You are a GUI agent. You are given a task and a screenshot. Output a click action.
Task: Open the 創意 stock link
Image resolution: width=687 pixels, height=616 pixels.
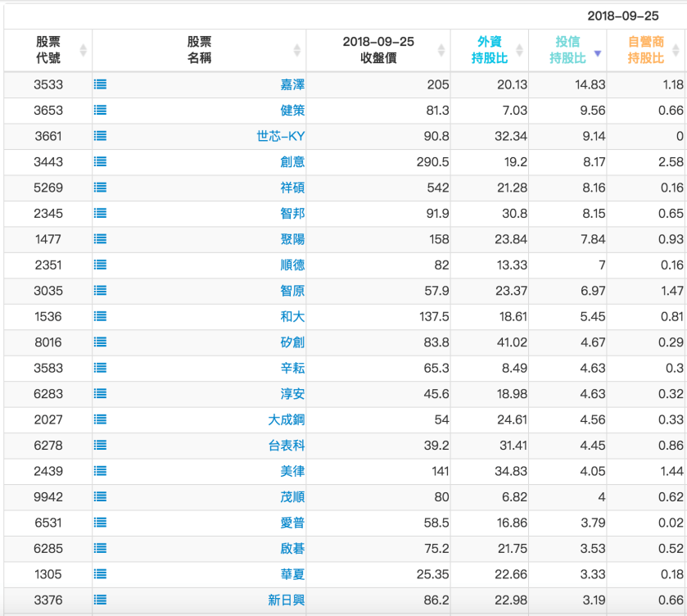tap(292, 162)
